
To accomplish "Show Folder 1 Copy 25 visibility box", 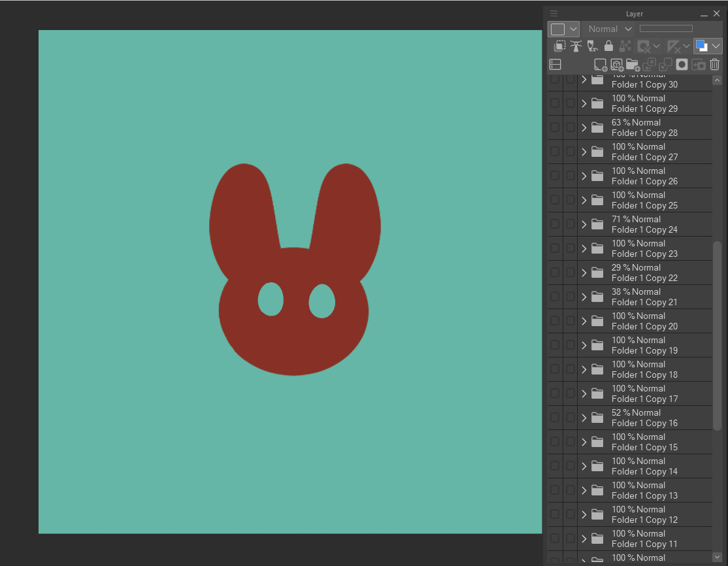I will click(555, 199).
